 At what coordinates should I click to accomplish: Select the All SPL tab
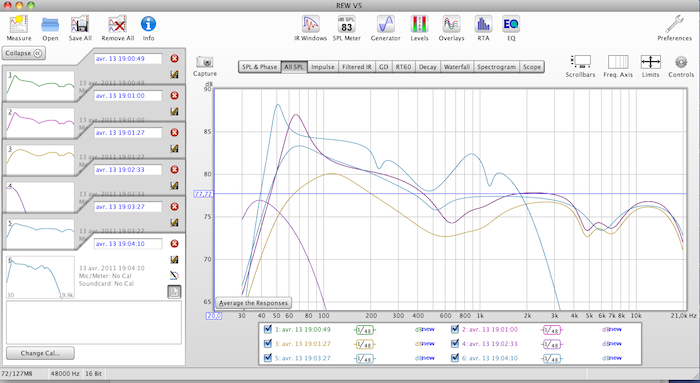(294, 67)
